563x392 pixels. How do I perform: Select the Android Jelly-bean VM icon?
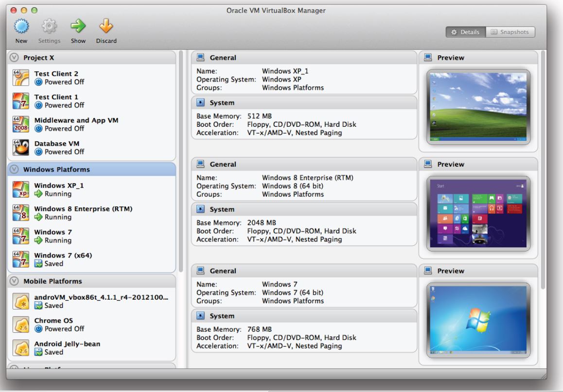point(21,348)
